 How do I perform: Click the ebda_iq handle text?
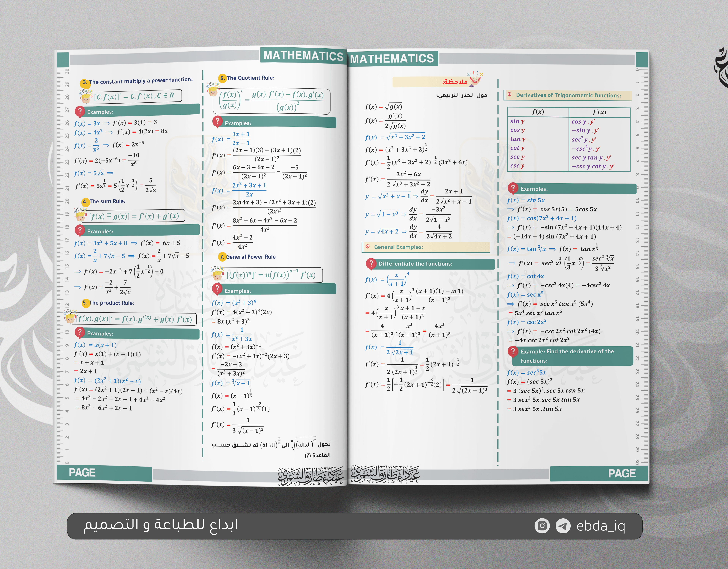coord(601,526)
